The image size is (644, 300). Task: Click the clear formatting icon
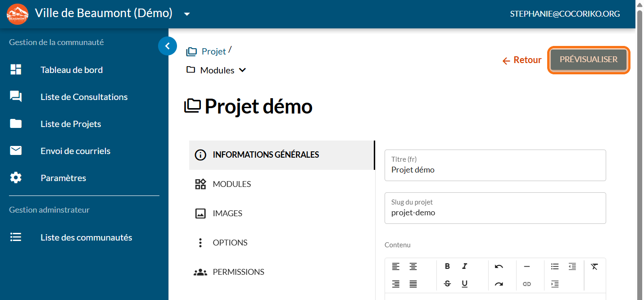594,266
